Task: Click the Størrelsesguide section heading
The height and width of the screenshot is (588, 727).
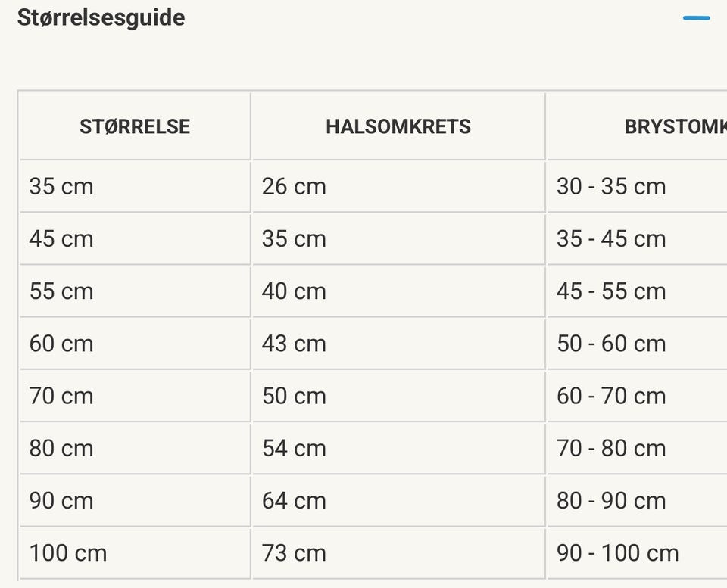Action: pos(101,17)
